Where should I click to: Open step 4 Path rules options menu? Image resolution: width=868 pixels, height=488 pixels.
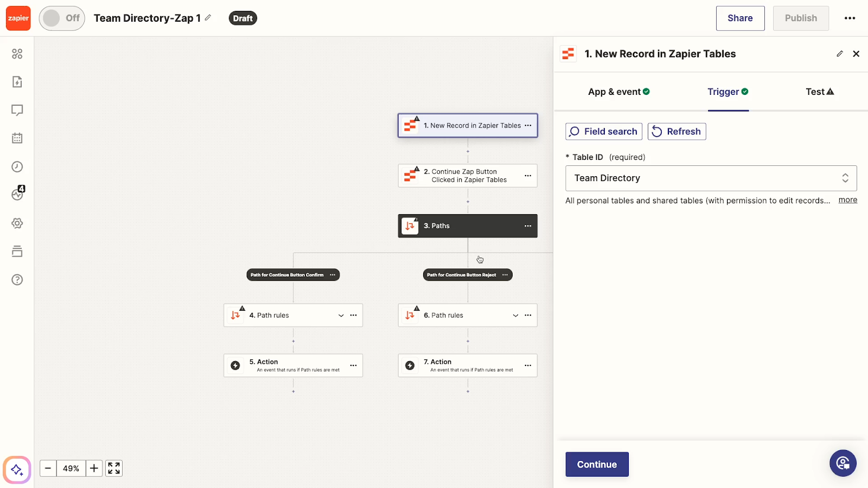[x=354, y=315]
